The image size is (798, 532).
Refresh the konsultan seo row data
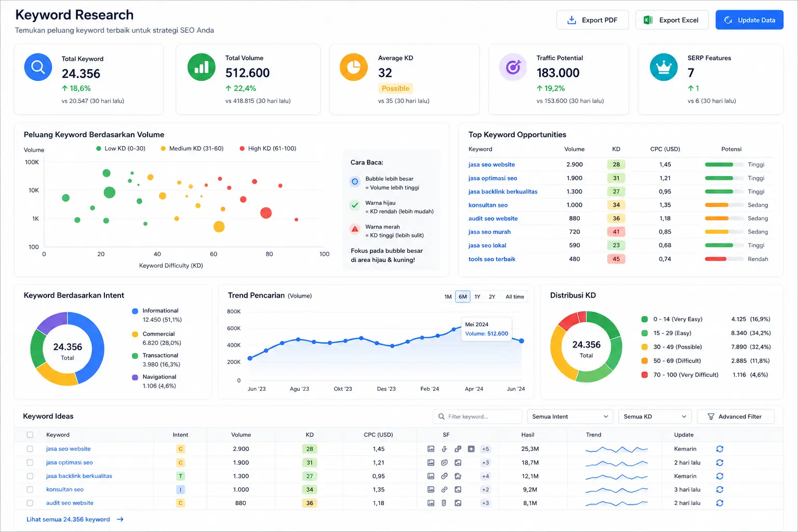720,489
